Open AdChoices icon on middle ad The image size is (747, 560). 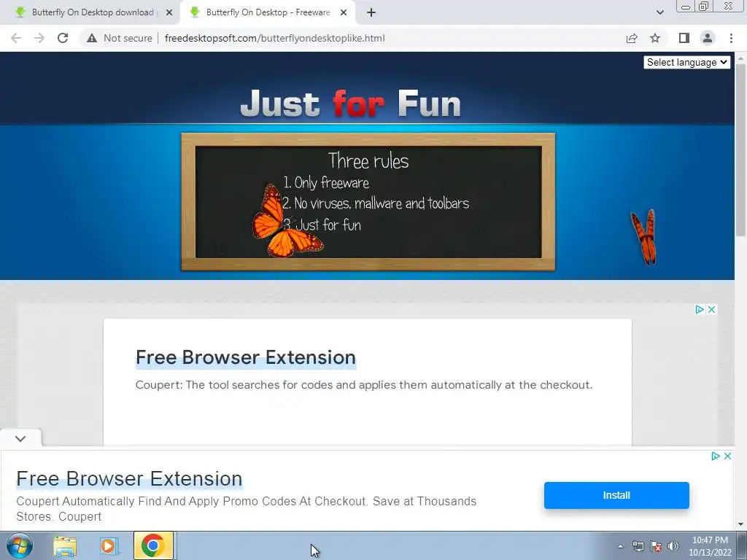coord(700,309)
